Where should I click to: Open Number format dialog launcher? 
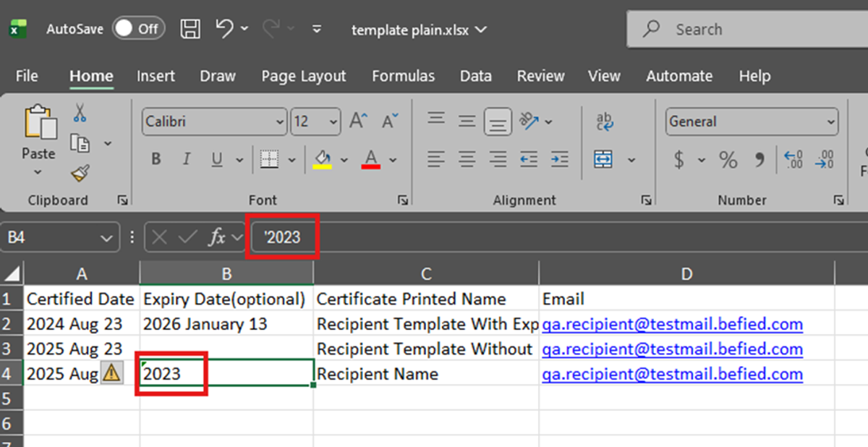coord(838,200)
